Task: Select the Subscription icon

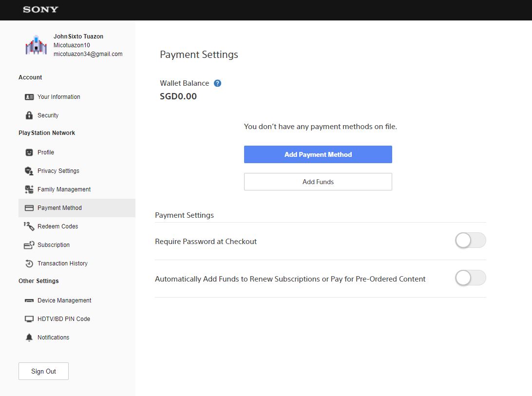Action: coord(29,245)
